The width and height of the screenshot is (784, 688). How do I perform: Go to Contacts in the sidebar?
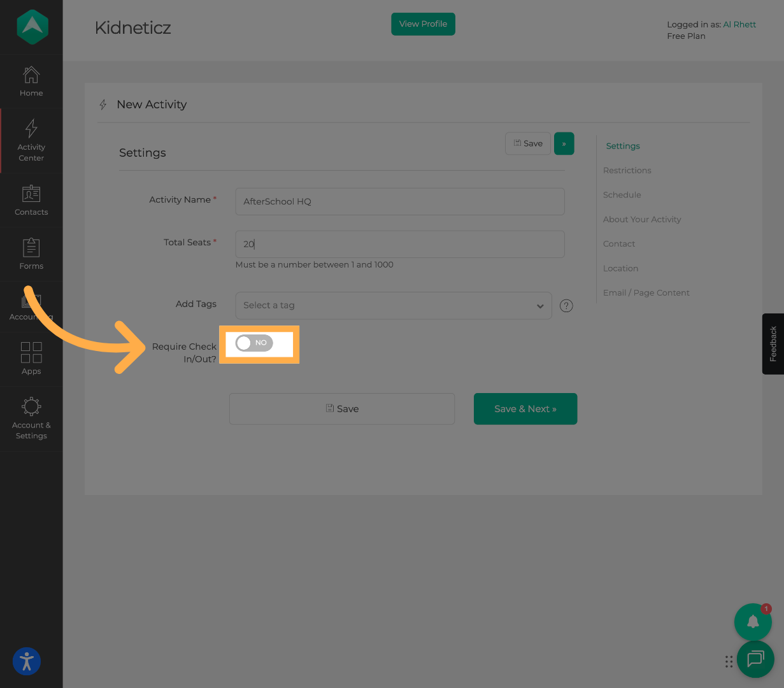[31, 200]
